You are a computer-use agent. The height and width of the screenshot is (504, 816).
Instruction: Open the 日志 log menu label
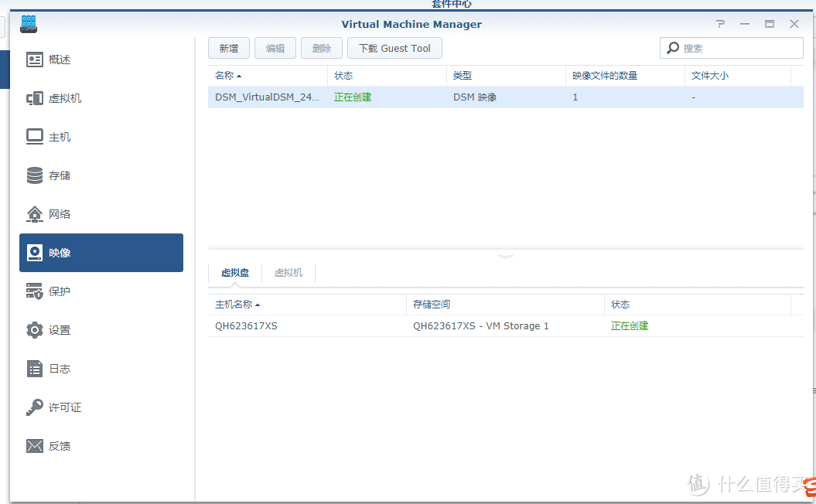tap(60, 369)
